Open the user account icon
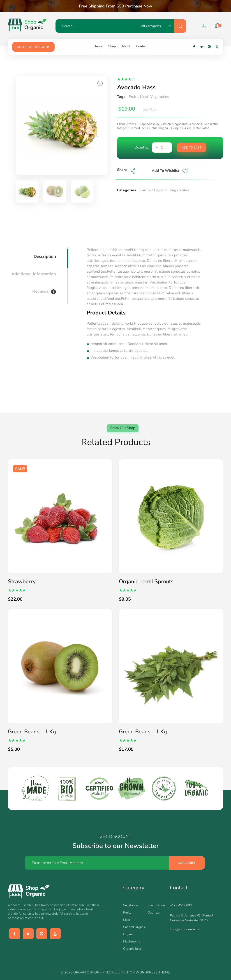The image size is (231, 980). (204, 26)
